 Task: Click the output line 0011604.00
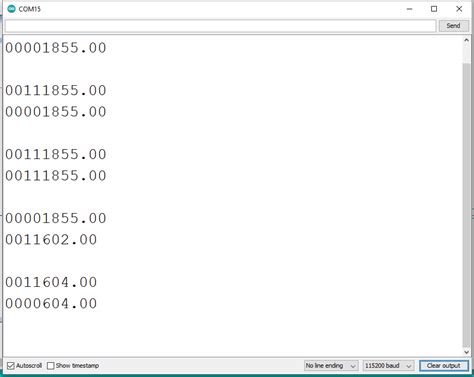click(x=51, y=282)
